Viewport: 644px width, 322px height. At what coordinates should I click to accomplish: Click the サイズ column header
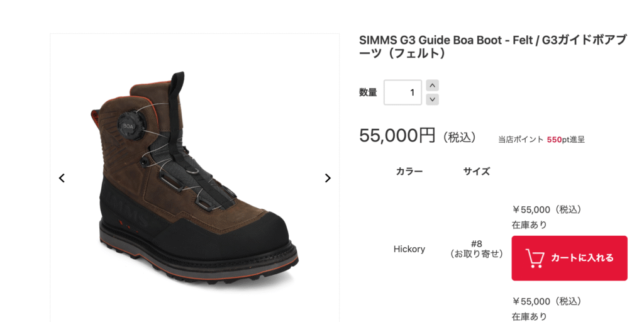(x=477, y=171)
